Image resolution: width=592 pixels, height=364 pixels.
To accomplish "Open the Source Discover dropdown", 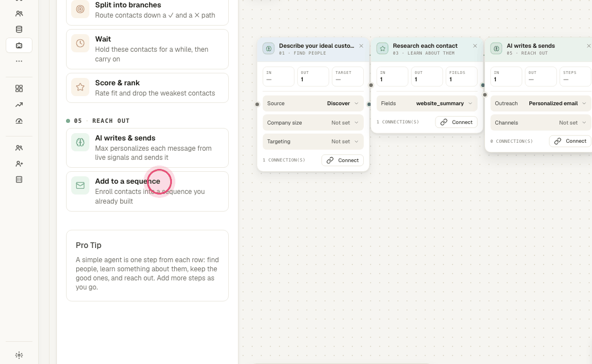I will 313,104.
